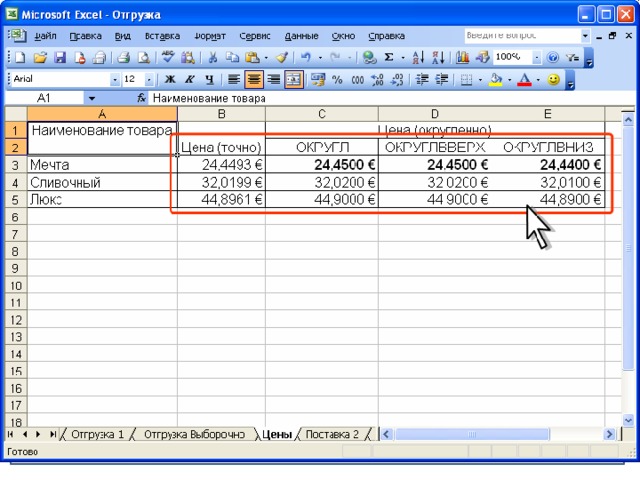The height and width of the screenshot is (480, 640).
Task: Open the Print Preview icon
Action: pyautogui.click(x=143, y=58)
